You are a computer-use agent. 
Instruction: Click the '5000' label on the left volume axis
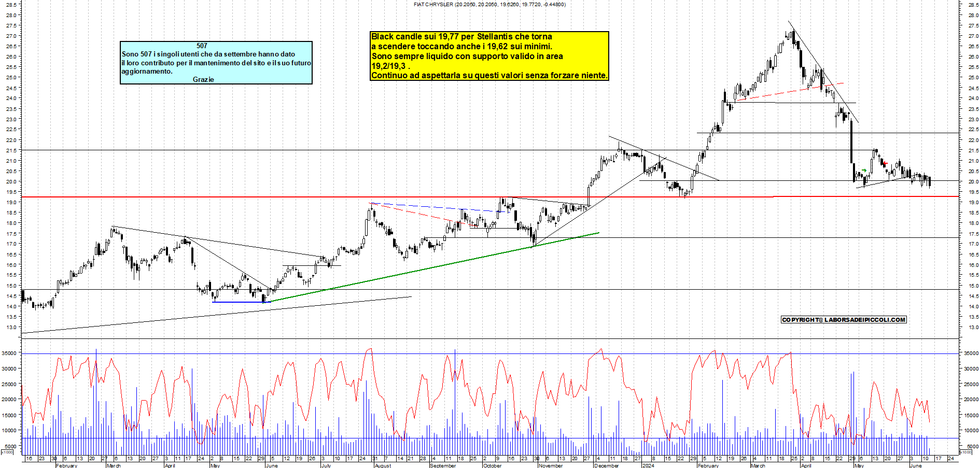click(10, 446)
